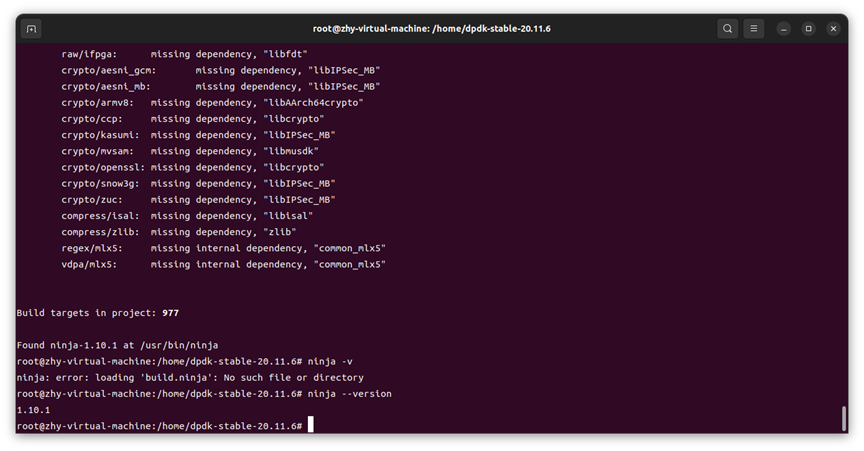Click the terminal scrollbar thumb

pyautogui.click(x=844, y=418)
